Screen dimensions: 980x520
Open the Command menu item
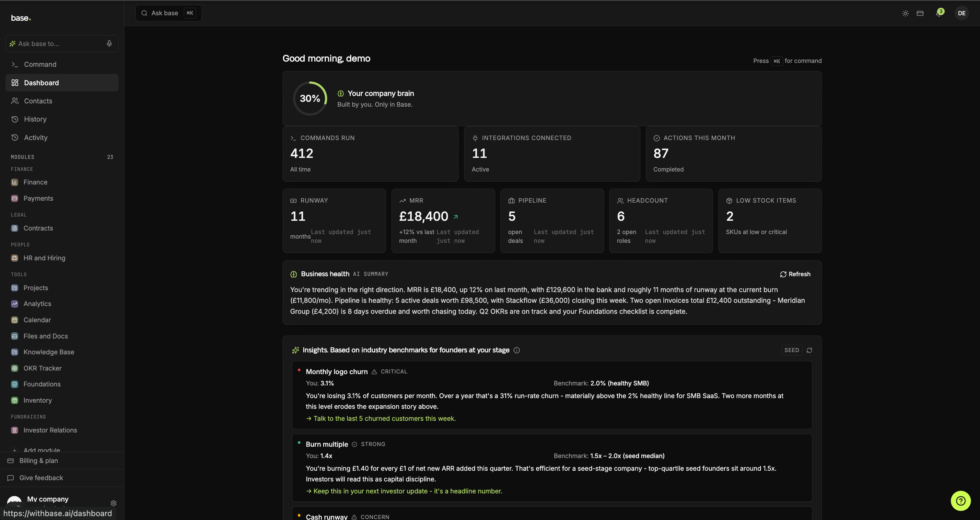pos(62,64)
